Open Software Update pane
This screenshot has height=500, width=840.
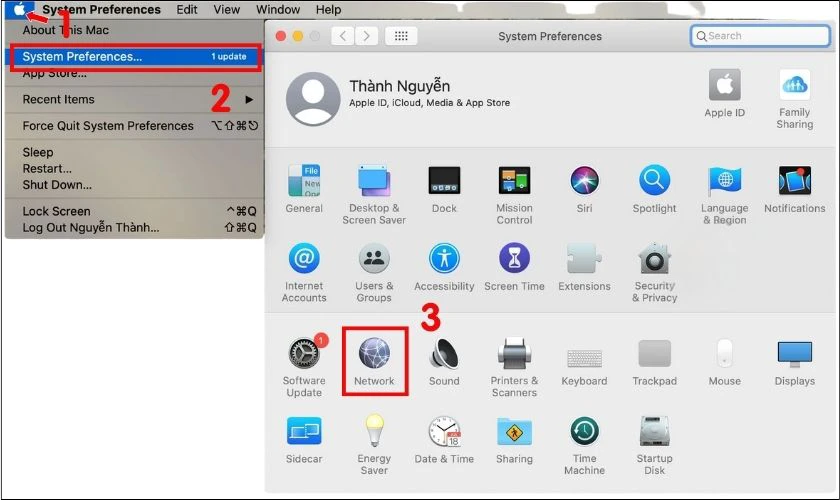304,367
